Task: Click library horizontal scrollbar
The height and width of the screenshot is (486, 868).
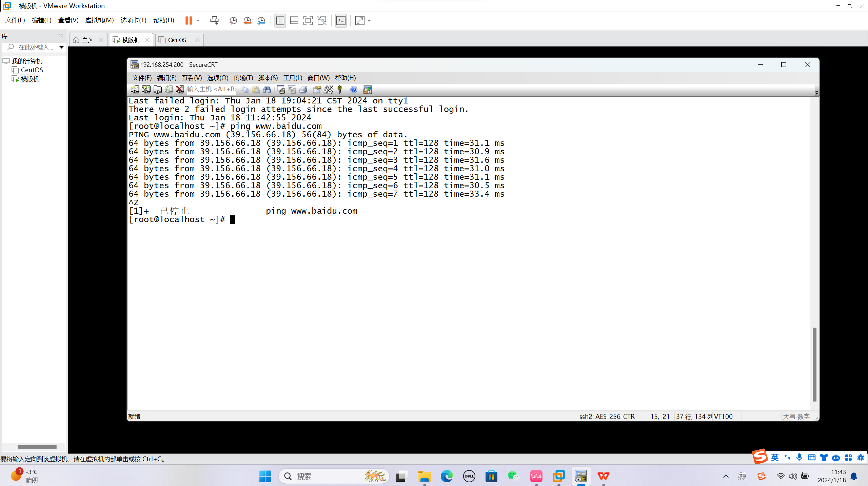Action: pos(37,447)
